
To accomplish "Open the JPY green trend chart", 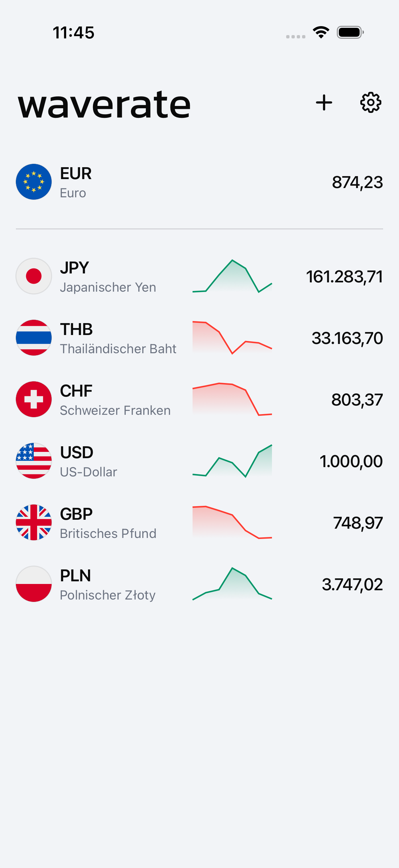I will coord(232,276).
